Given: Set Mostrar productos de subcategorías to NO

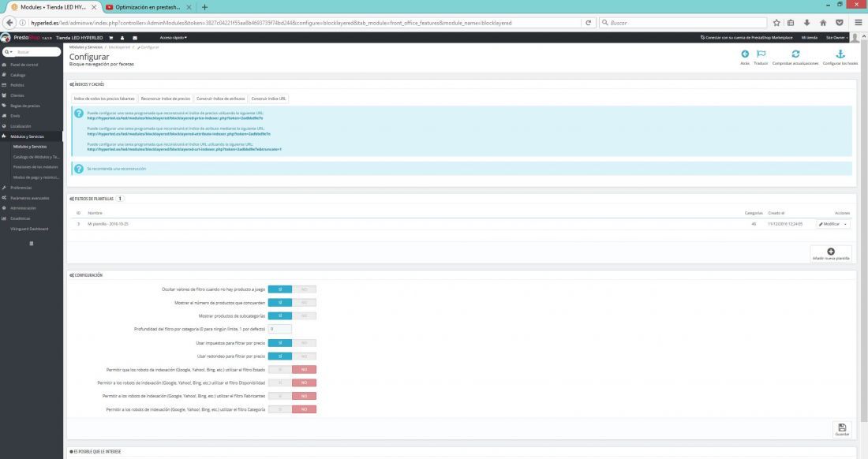Looking at the screenshot, I should 304,315.
